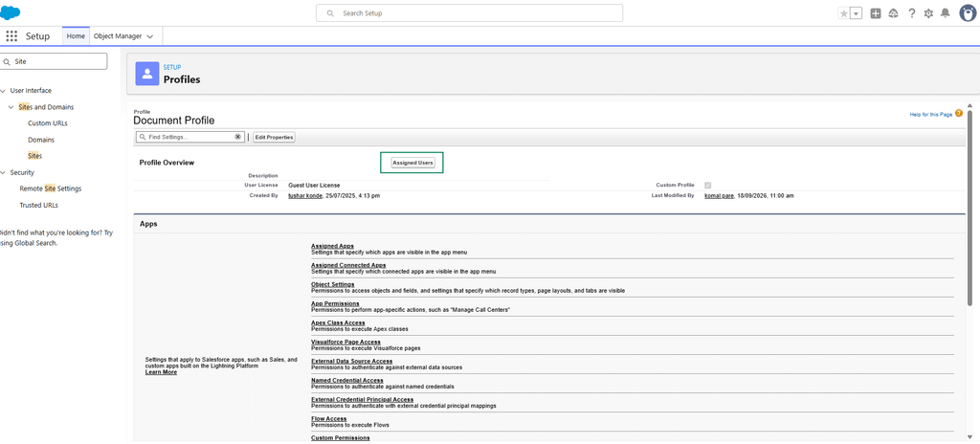Image resolution: width=980 pixels, height=444 pixels.
Task: Expand the Object Manager tab dropdown chevron
Action: point(150,37)
